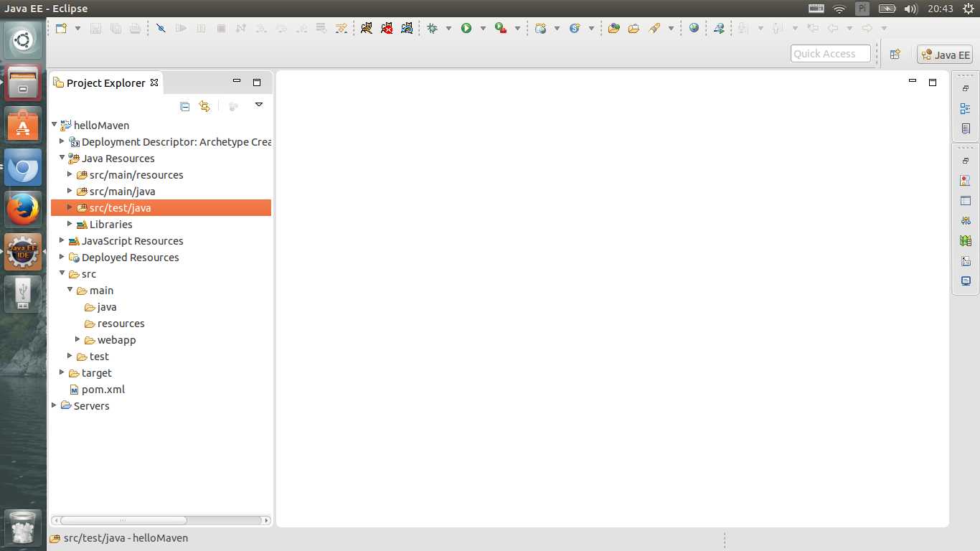
Task: Click Collapse All in Project Explorer
Action: point(184,106)
